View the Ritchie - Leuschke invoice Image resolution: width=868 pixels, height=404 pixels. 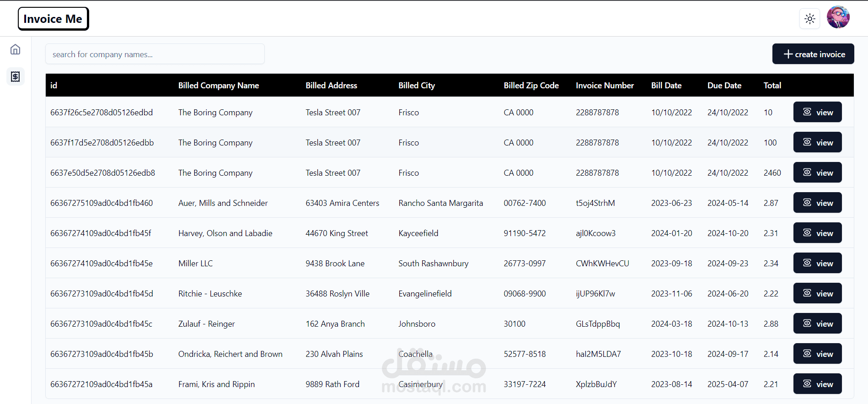[x=817, y=293]
